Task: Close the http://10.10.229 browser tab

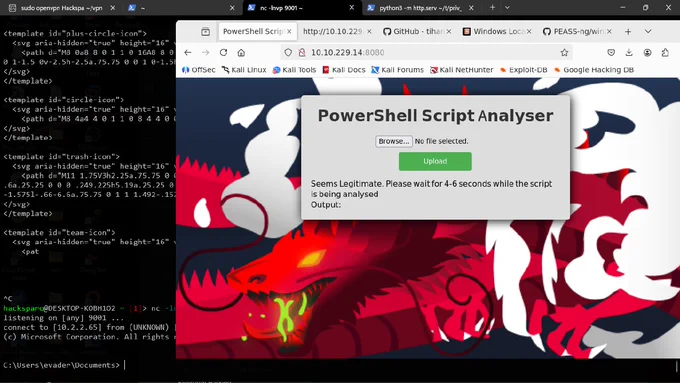Action: coord(369,31)
